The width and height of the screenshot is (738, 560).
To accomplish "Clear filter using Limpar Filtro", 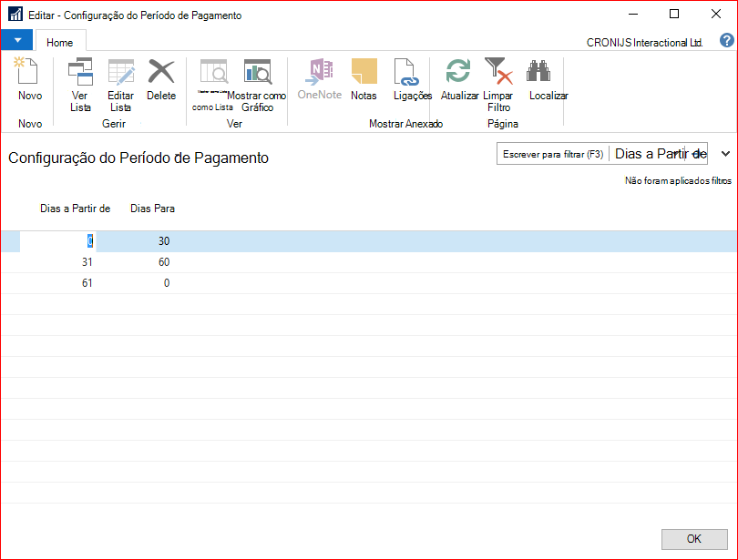I will tap(498, 85).
